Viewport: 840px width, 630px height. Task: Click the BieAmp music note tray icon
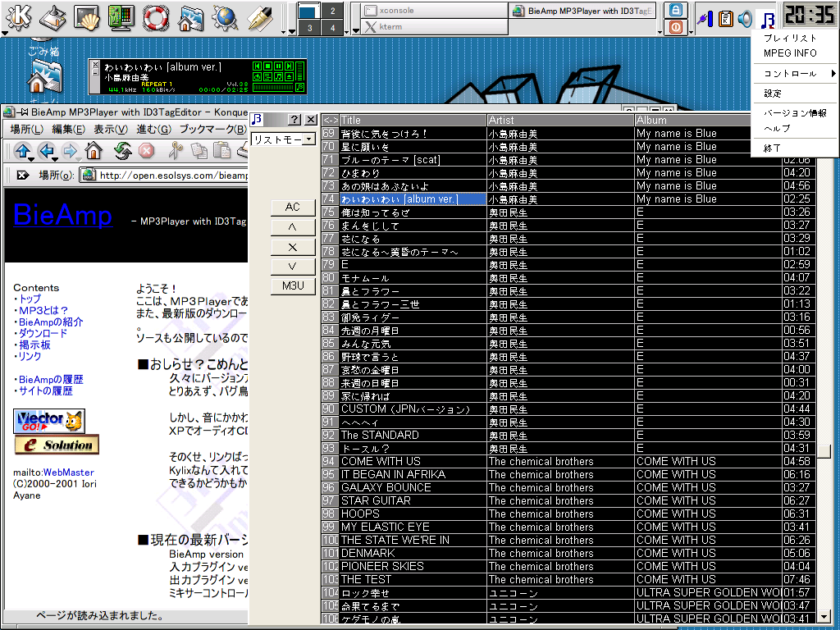768,18
